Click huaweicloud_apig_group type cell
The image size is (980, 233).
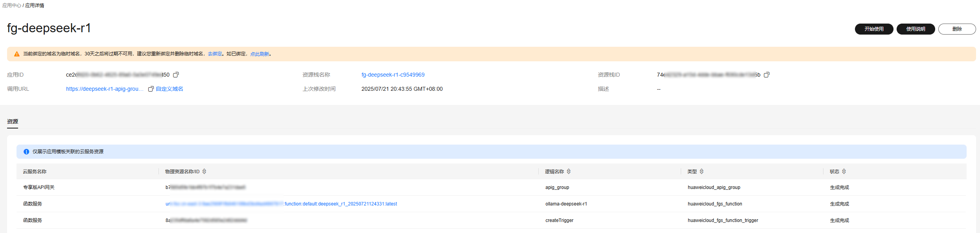(714, 187)
